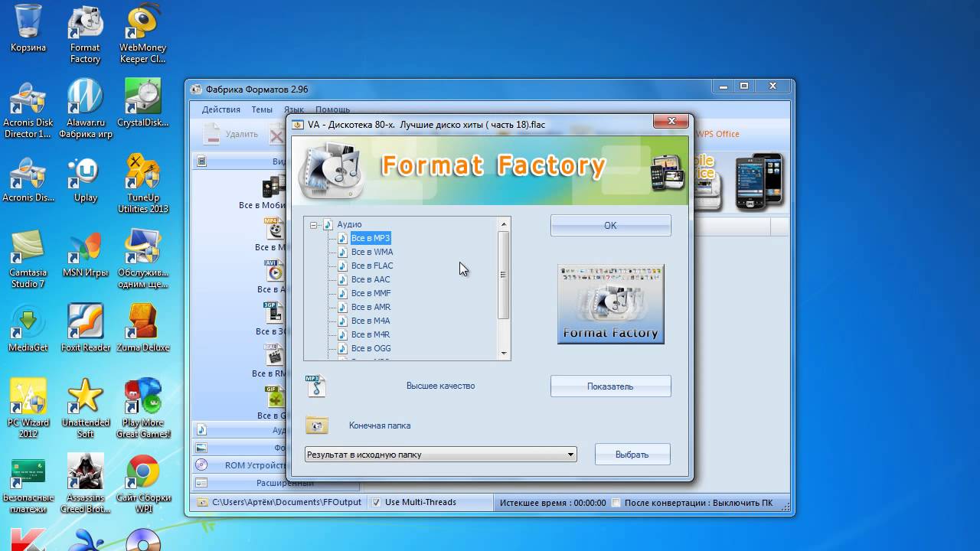Click Удалить toolbar button in main window
This screenshot has width=980, height=551.
[x=230, y=134]
